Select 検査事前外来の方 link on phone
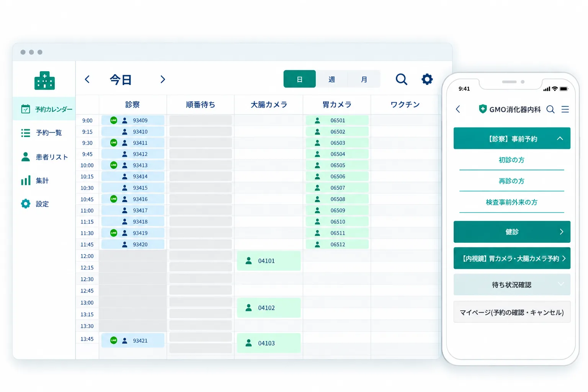Viewport: 588px width, 392px height. point(511,202)
